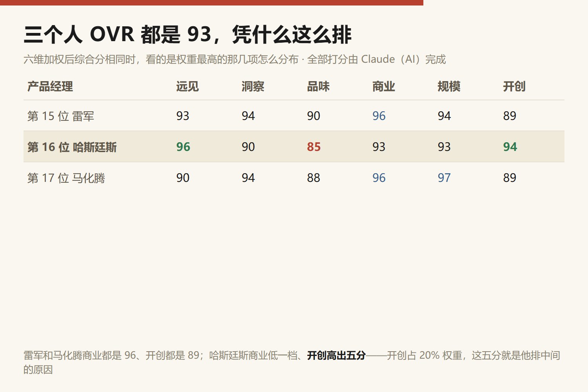Image resolution: width=588 pixels, height=392 pixels.
Task: Click the subtitle mentioning Claude（AI）完成
Action: click(234, 59)
